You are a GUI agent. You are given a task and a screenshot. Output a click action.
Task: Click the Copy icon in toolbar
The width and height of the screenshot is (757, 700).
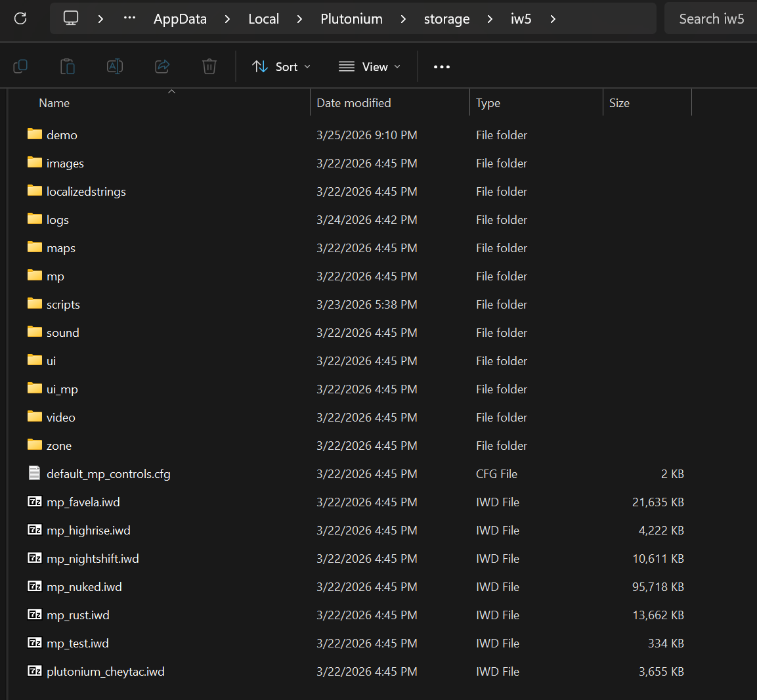pos(20,66)
